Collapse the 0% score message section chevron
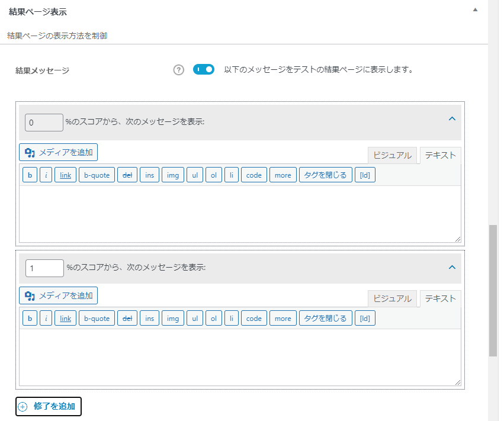 point(452,118)
